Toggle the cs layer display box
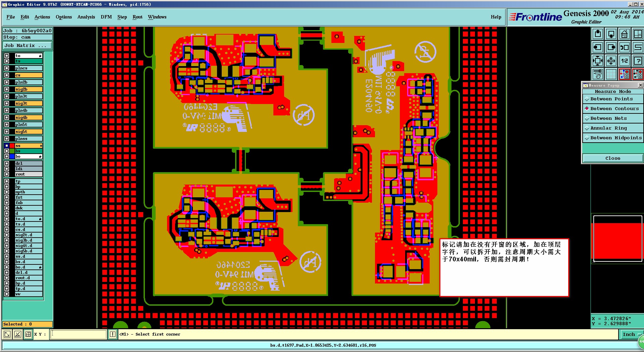The height and width of the screenshot is (352, 644). (7, 75)
